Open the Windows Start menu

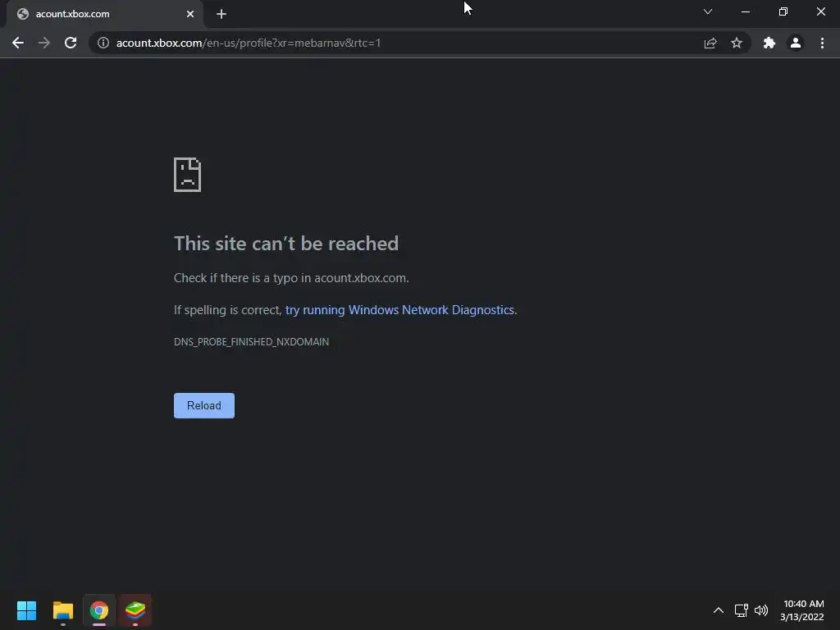(x=26, y=610)
